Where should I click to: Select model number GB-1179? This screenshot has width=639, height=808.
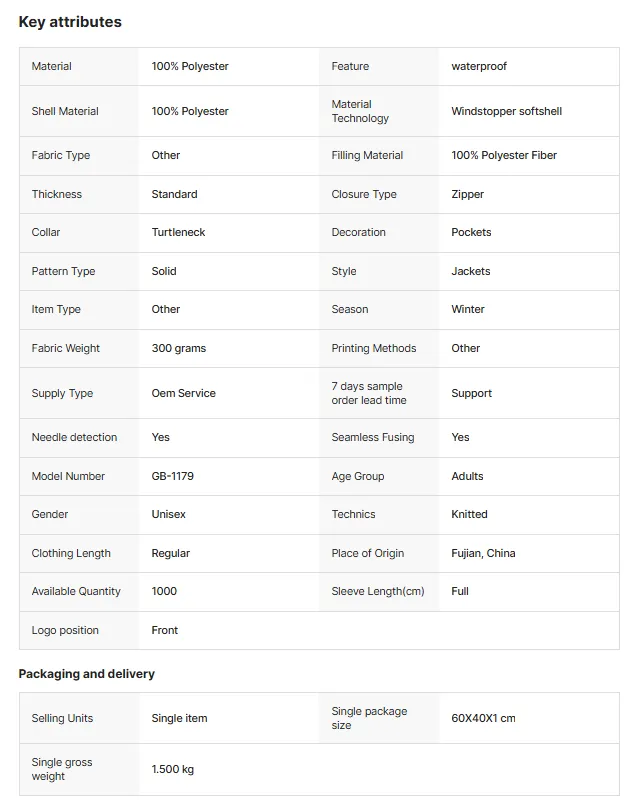click(x=173, y=476)
